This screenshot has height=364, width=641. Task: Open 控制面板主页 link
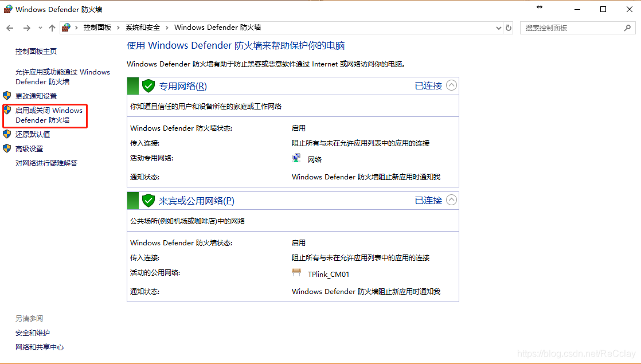[x=36, y=52]
